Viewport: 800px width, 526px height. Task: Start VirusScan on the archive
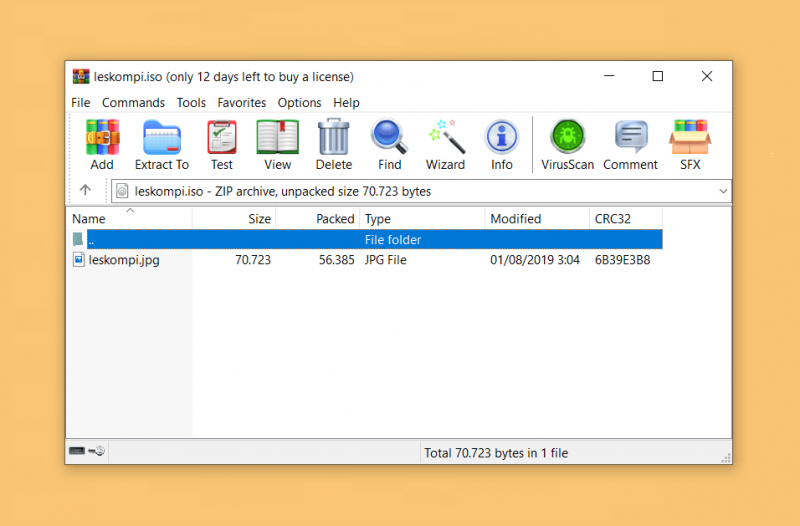pyautogui.click(x=567, y=145)
